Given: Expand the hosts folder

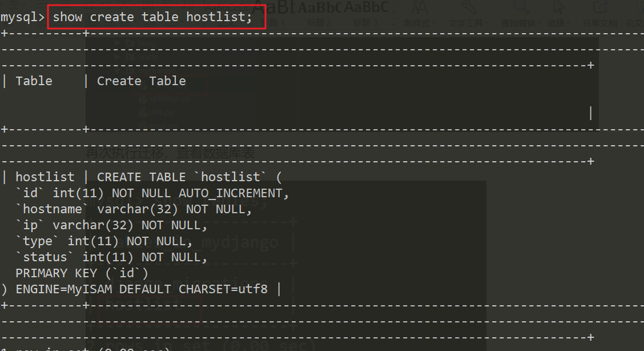Looking at the screenshot, I should point(147,57).
